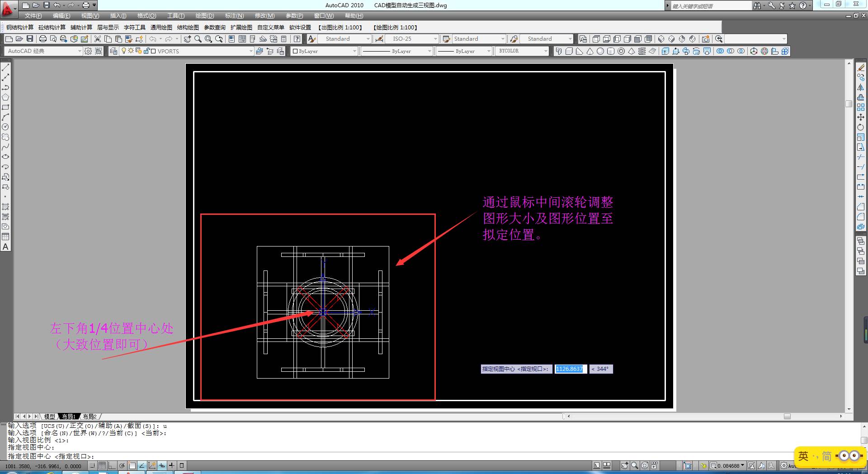Screen dimensions: 868x474
Task: Click the Undo arrow in the quick access toolbar
Action: coord(57,5)
